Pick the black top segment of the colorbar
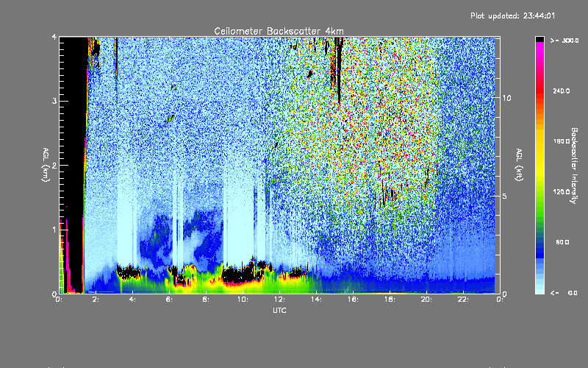 click(539, 39)
